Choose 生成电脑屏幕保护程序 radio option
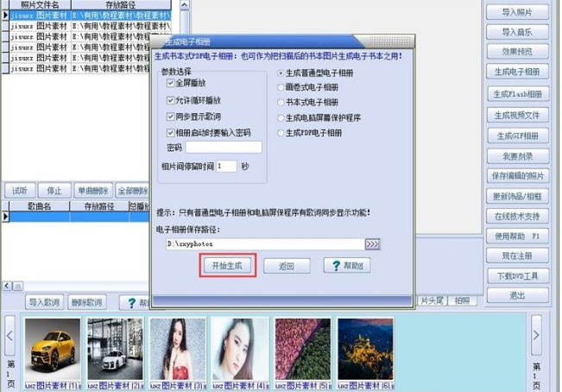Screen dimensions: 562x392 281,118
